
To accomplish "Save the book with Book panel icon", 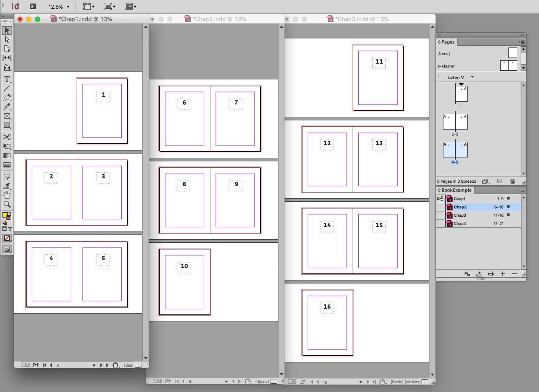I will coord(479,274).
